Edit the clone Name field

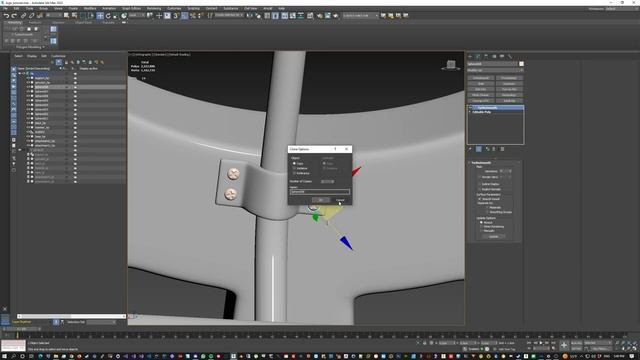[x=320, y=191]
